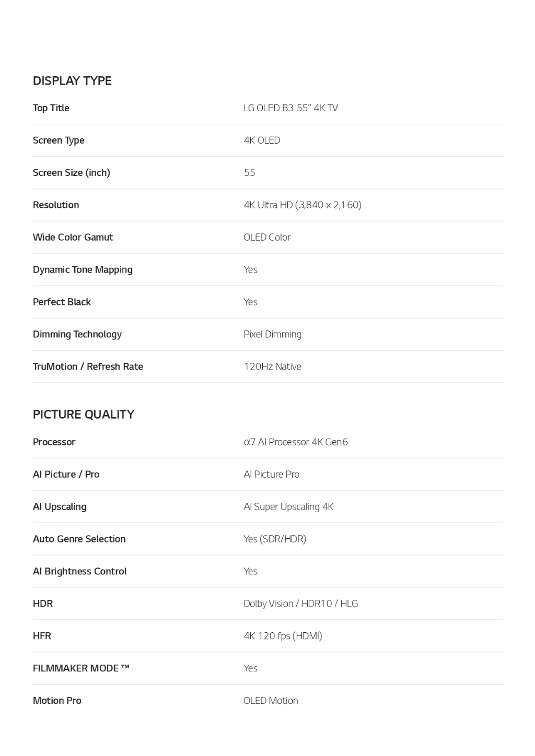The width and height of the screenshot is (535, 756).
Task: Click the 'AI Super Upscaling 4K' value
Action: click(x=288, y=507)
